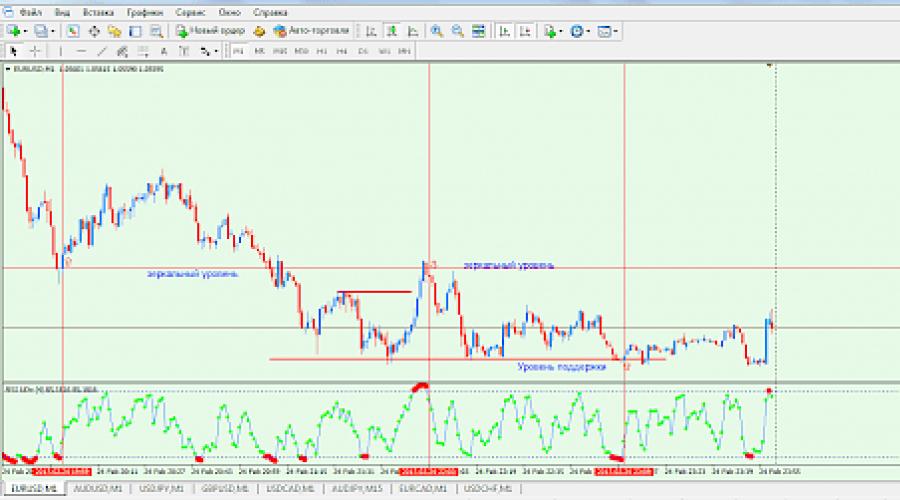The height and width of the screenshot is (500, 900).
Task: Switch chart to Bar Chart mode
Action: (371, 31)
